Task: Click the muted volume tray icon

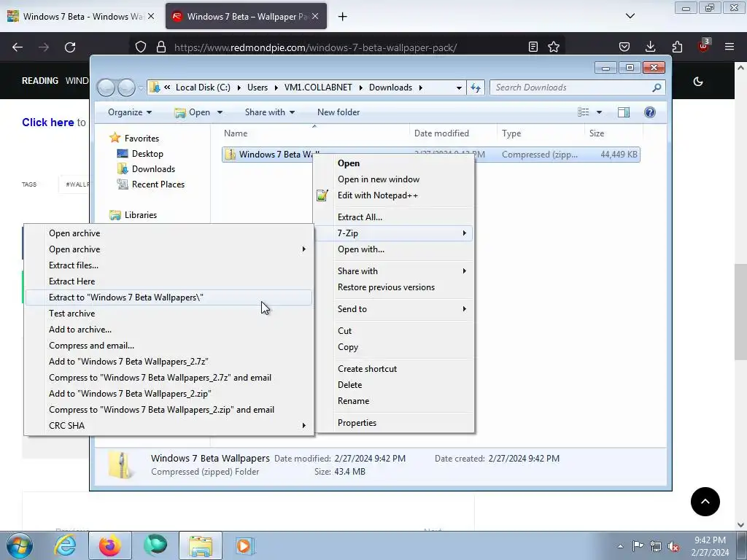Action: 673,545
